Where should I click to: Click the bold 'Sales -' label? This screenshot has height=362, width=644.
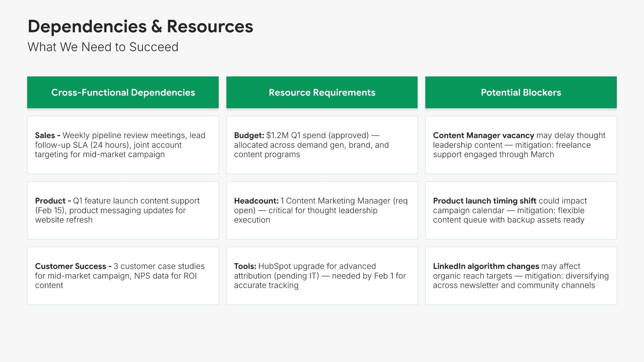pyautogui.click(x=48, y=135)
